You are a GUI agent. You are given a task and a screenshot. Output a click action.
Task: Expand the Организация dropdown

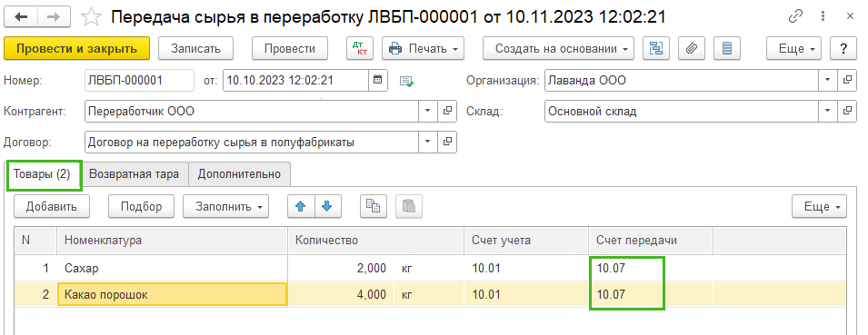828,80
